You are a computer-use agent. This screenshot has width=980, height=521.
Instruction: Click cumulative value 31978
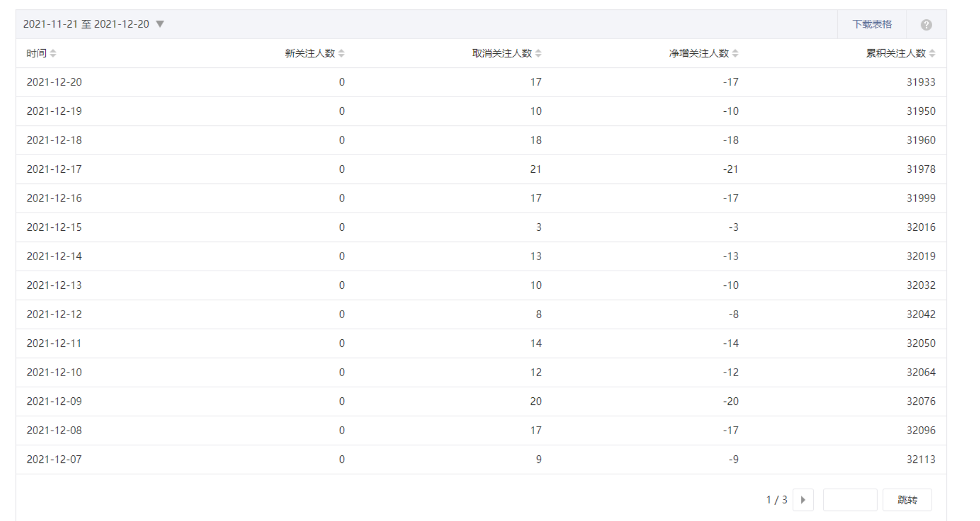point(921,169)
